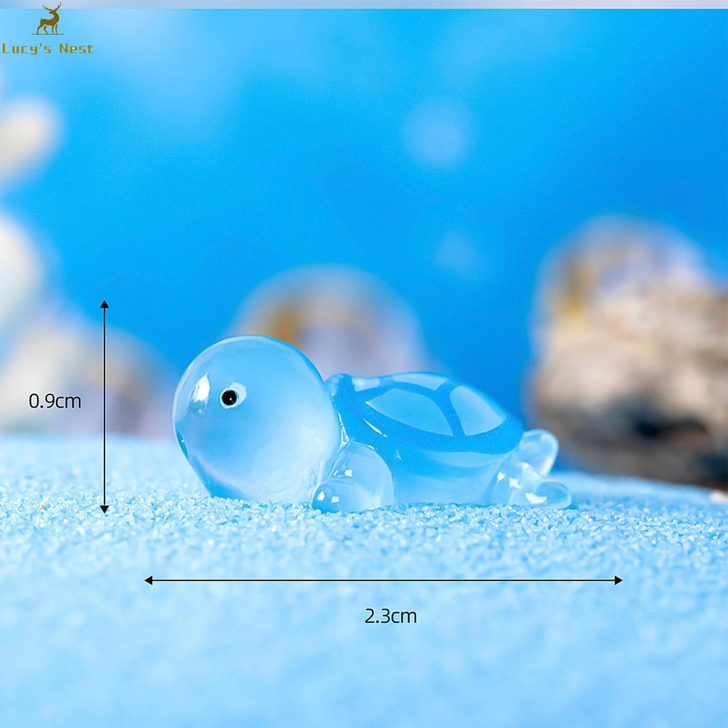The width and height of the screenshot is (728, 728).
Task: Select the 0.9cm height label
Action: 55,401
